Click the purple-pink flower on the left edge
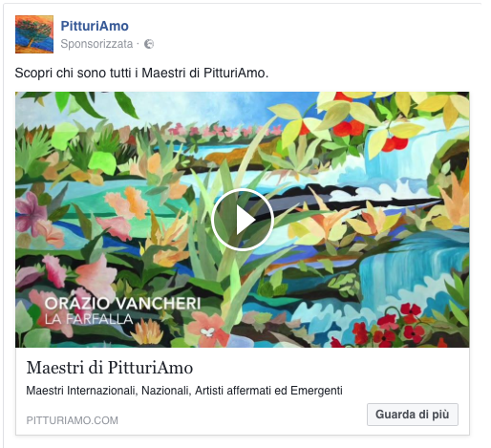Viewport: 491px width, 448px height. click(31, 212)
